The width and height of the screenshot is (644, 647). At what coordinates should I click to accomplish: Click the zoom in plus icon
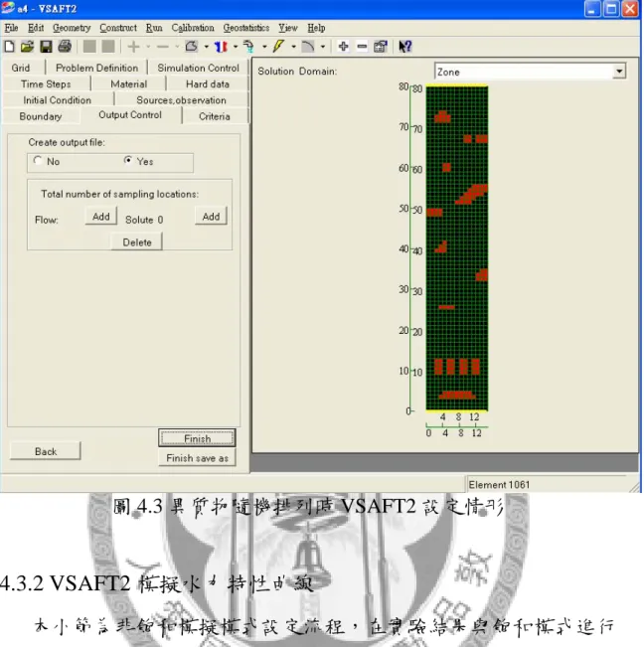pyautogui.click(x=343, y=46)
